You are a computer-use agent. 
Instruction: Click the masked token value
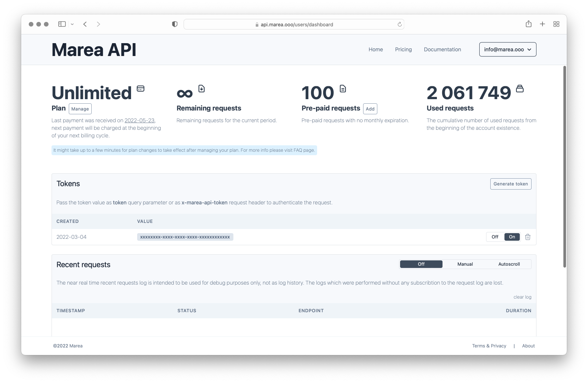tap(185, 237)
